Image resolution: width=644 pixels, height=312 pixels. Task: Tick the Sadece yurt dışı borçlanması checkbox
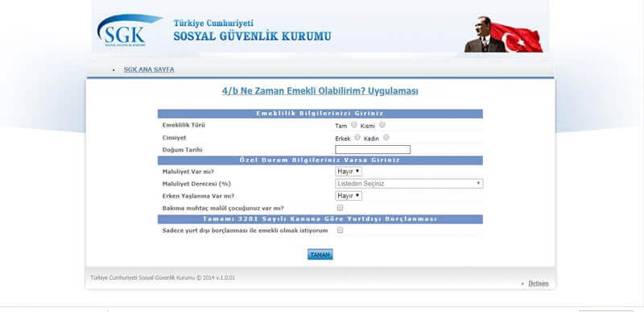pyautogui.click(x=340, y=231)
